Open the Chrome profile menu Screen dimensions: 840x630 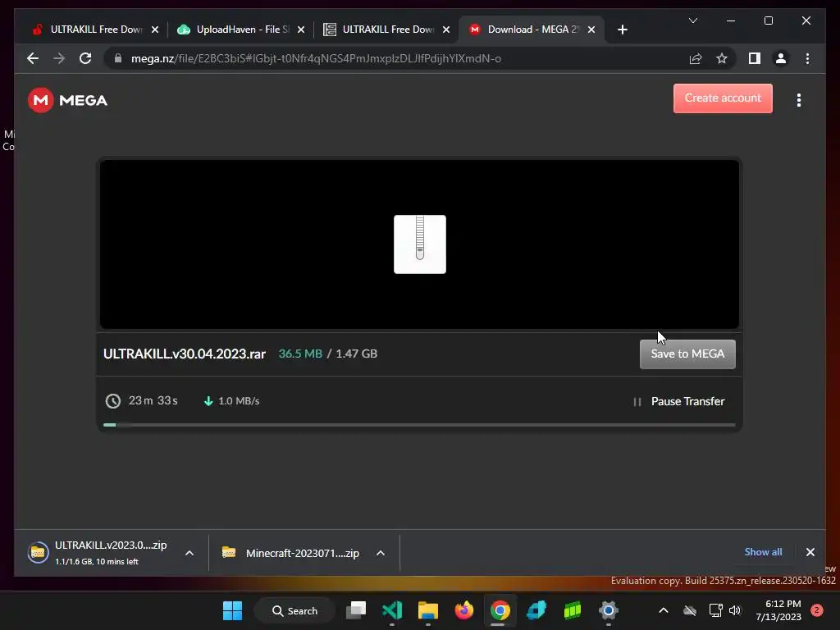pyautogui.click(x=781, y=58)
